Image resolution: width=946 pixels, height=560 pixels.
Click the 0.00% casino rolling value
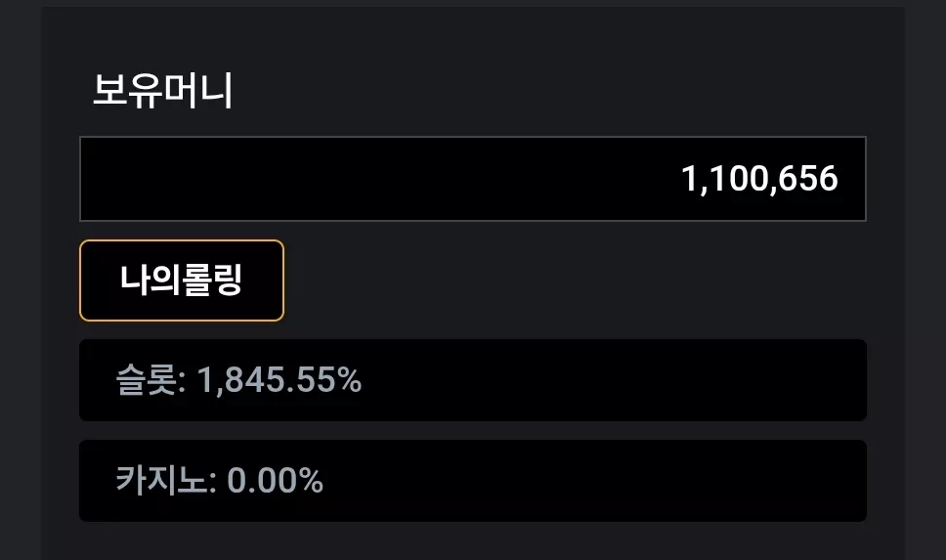point(276,481)
